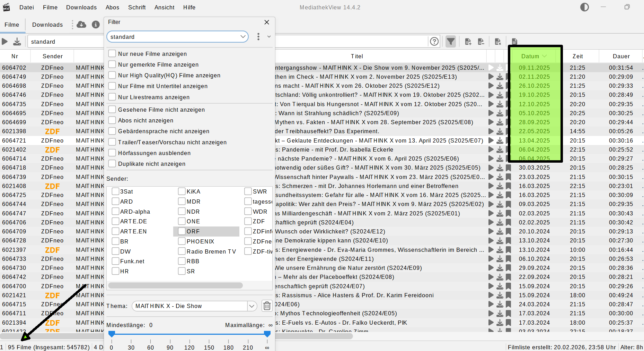Screen dimensions: 644x351
Task: Click the play film icon in toolbar
Action: pyautogui.click(x=5, y=42)
